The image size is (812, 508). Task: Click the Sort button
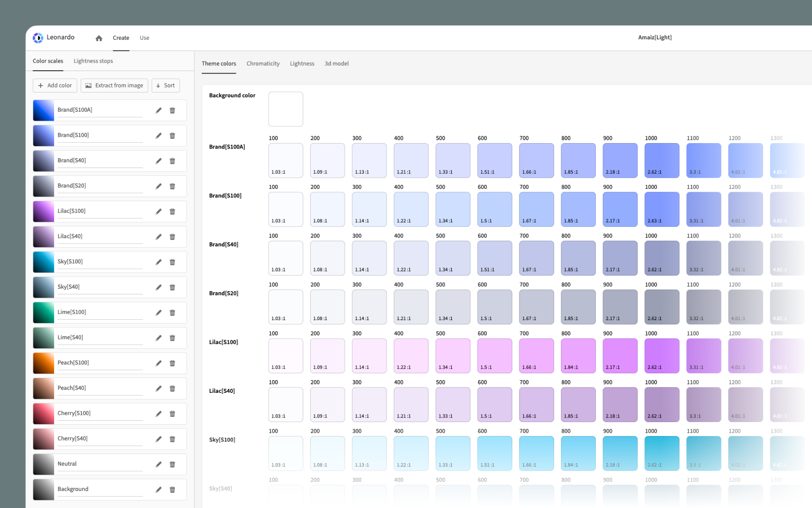(166, 86)
